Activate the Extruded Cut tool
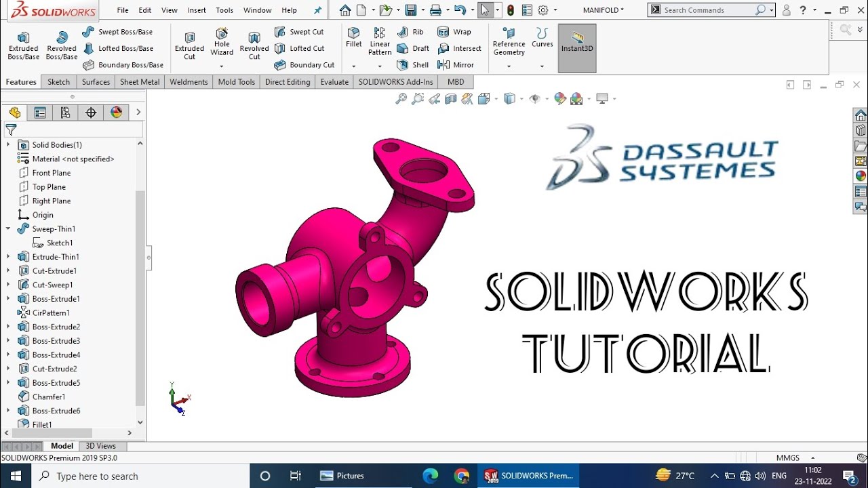This screenshot has height=488, width=868. point(189,46)
